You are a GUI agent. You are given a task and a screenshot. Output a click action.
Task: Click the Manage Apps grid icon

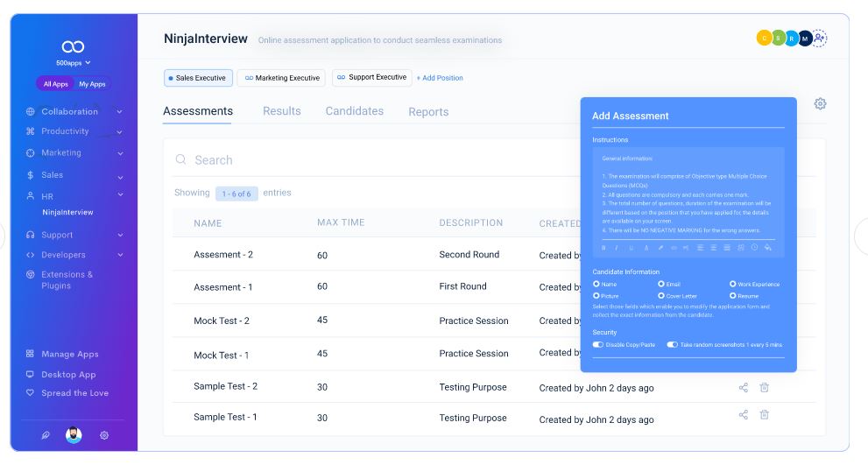(31, 354)
